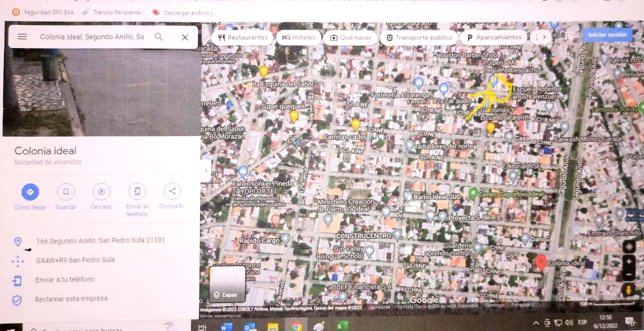644x331 pixels.
Task: Click the search magnifier icon
Action: (158, 37)
